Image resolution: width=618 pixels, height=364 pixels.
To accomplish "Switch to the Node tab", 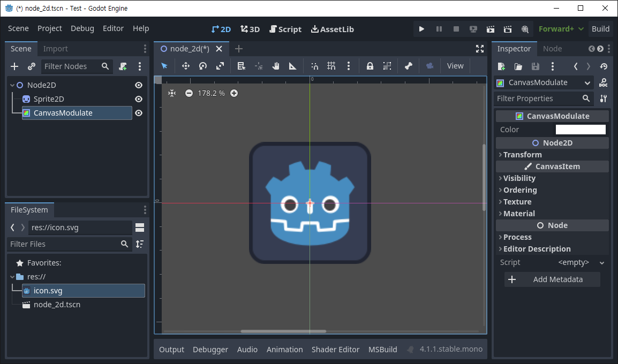I will [552, 49].
